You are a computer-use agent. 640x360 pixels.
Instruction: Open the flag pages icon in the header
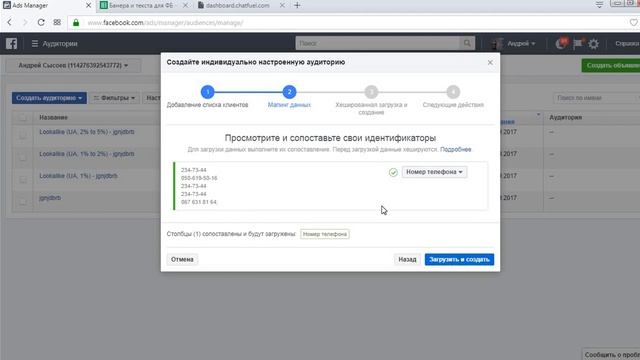tap(578, 43)
